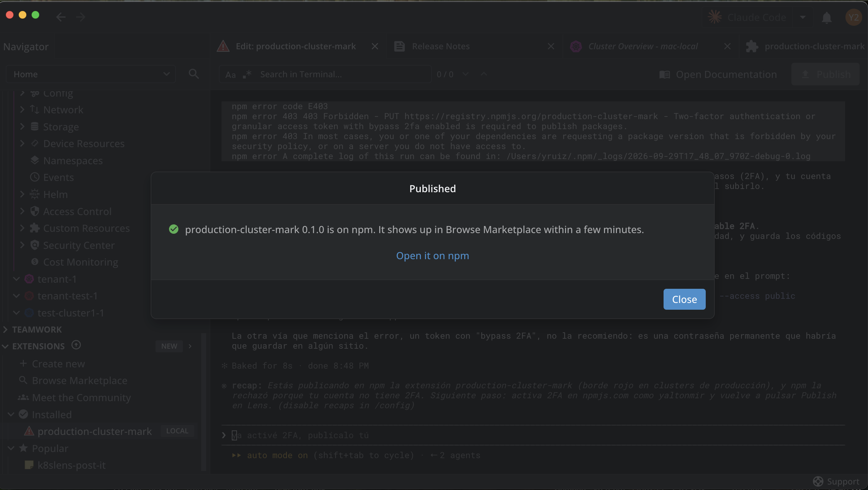The height and width of the screenshot is (490, 868).
Task: Open Cost Monitoring item
Action: [80, 262]
